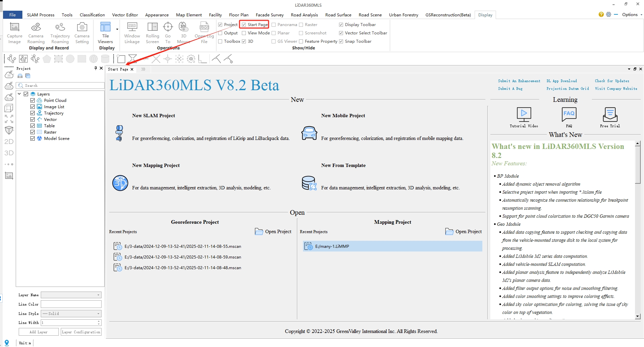Open the Urban Forestry tab
The width and height of the screenshot is (644, 347).
(404, 15)
